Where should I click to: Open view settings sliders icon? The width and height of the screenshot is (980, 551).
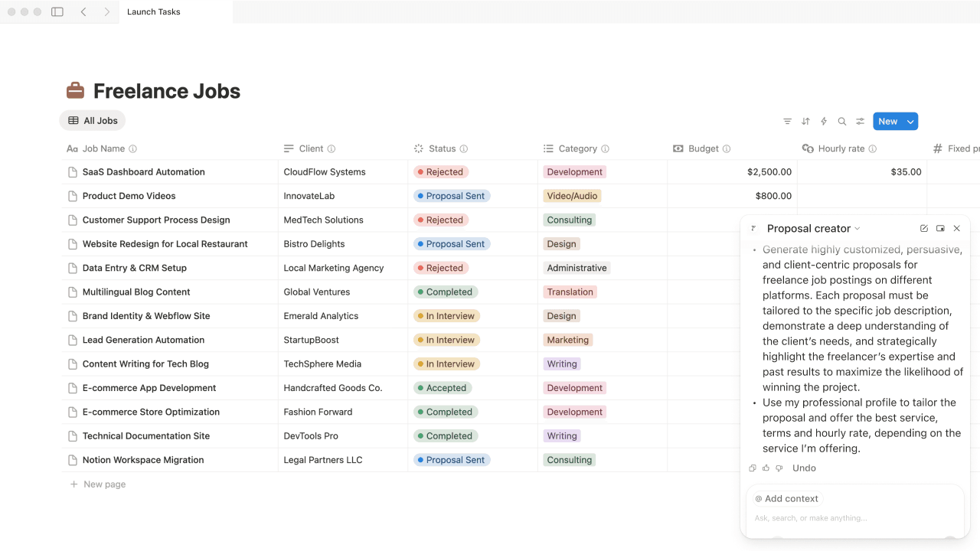tap(861, 122)
